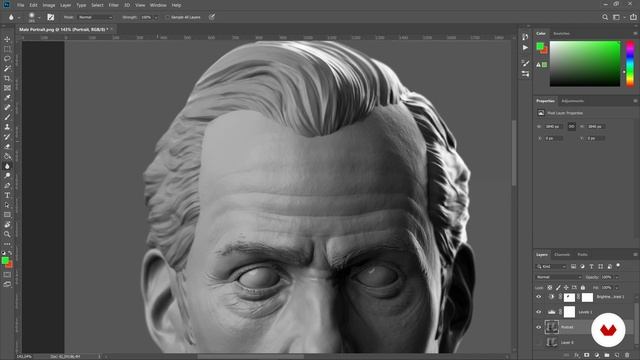
Task: Select the Brush tool
Action: point(7,118)
